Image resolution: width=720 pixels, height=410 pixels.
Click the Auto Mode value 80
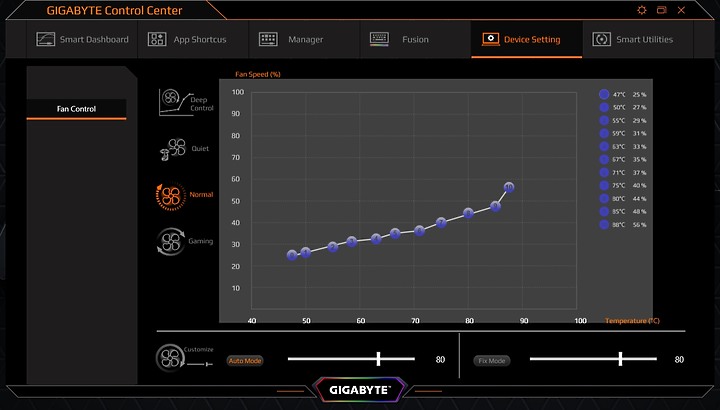pos(440,359)
